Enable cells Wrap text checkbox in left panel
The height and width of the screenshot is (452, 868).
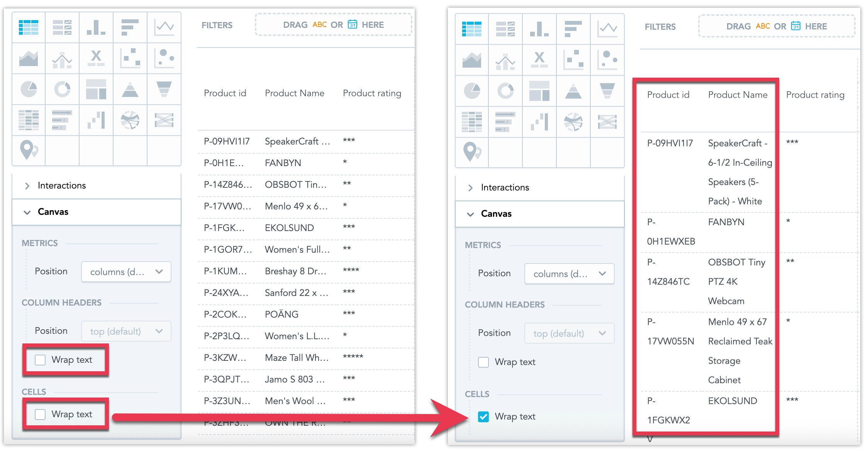40,414
